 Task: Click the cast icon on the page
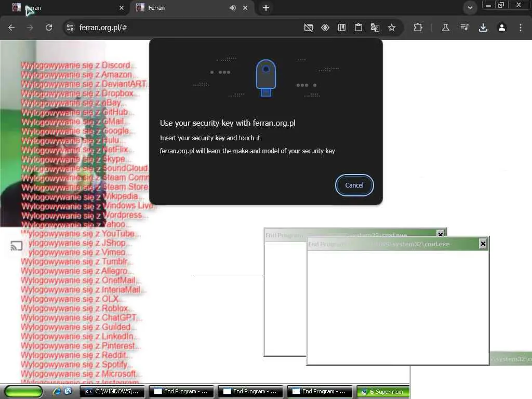click(x=17, y=246)
